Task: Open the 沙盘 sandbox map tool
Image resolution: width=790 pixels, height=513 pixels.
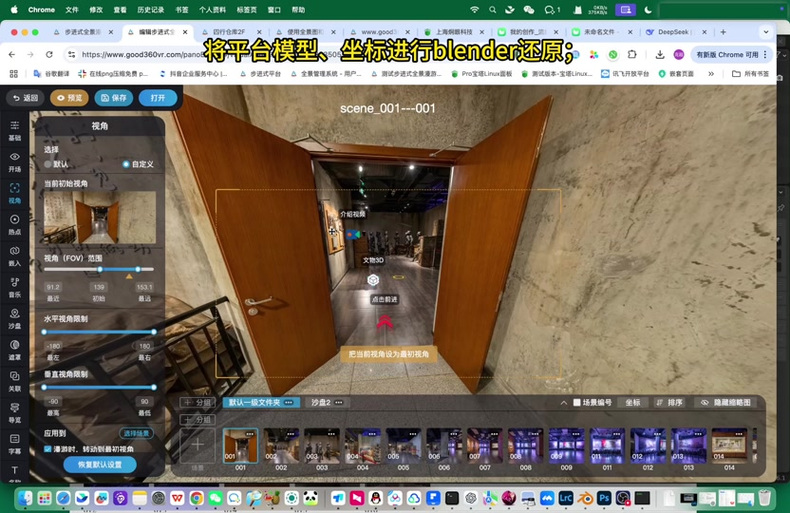Action: pyautogui.click(x=15, y=318)
